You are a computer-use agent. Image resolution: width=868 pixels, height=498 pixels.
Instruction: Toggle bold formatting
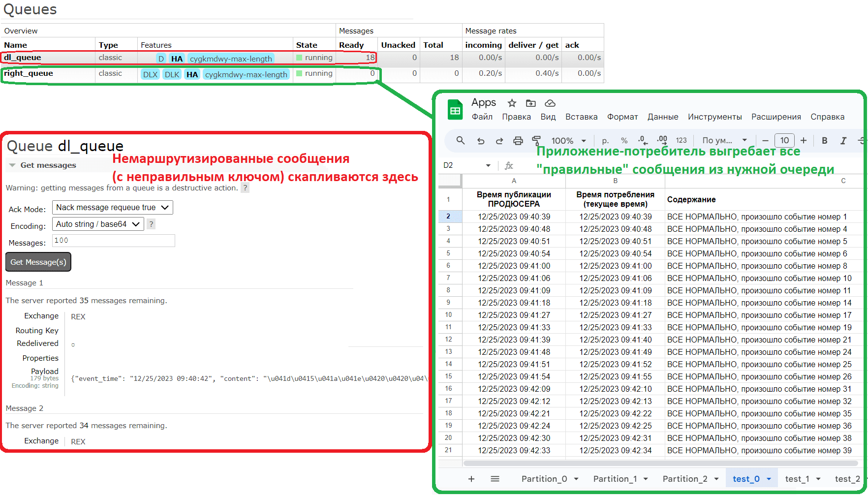click(x=825, y=141)
